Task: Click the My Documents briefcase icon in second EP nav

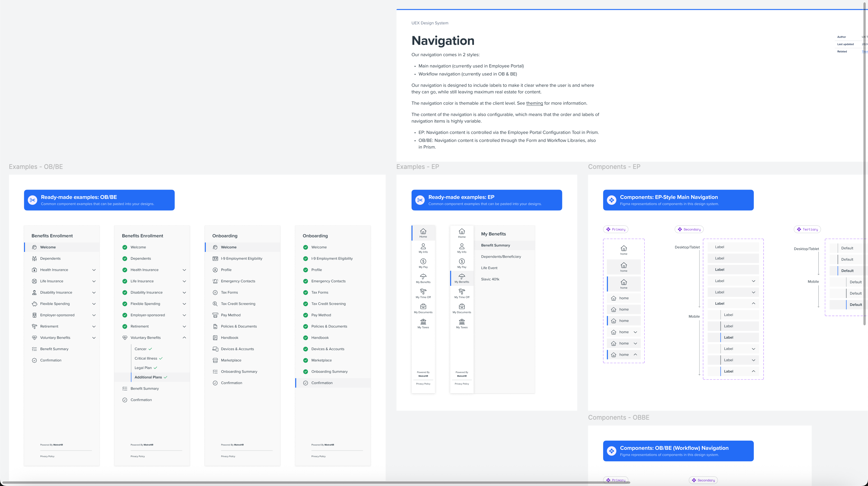Action: click(x=462, y=306)
